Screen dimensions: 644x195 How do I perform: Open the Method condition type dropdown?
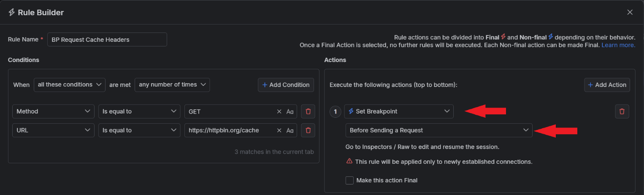tap(53, 111)
